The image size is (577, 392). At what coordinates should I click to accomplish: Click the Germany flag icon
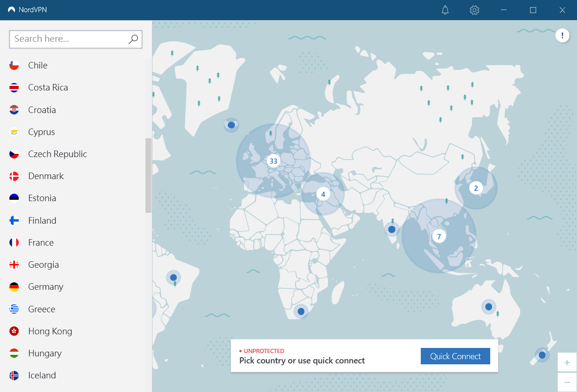[x=14, y=286]
